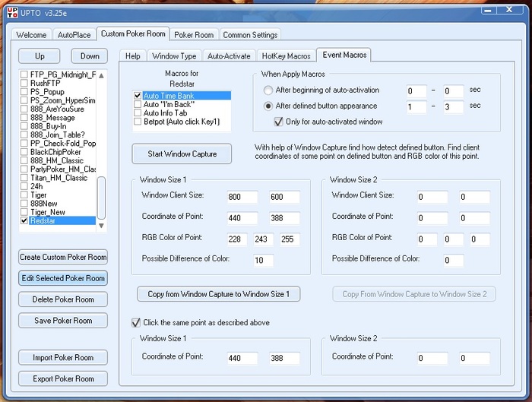Check the BlackChipPoker room checkbox

[x=24, y=152]
